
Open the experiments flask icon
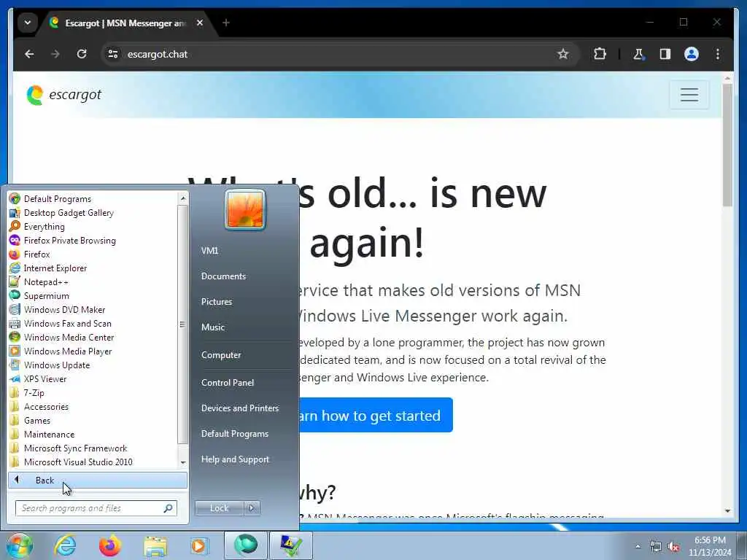638,54
